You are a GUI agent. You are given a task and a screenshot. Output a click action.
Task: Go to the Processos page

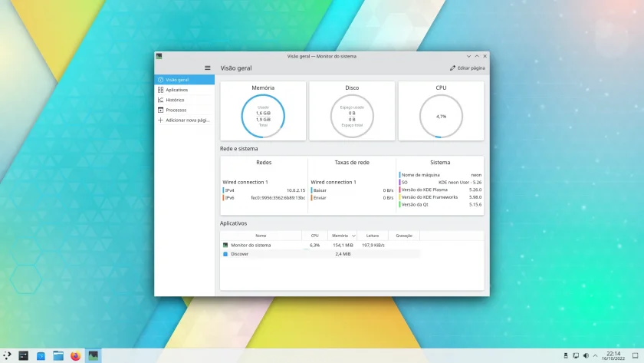(x=185, y=110)
